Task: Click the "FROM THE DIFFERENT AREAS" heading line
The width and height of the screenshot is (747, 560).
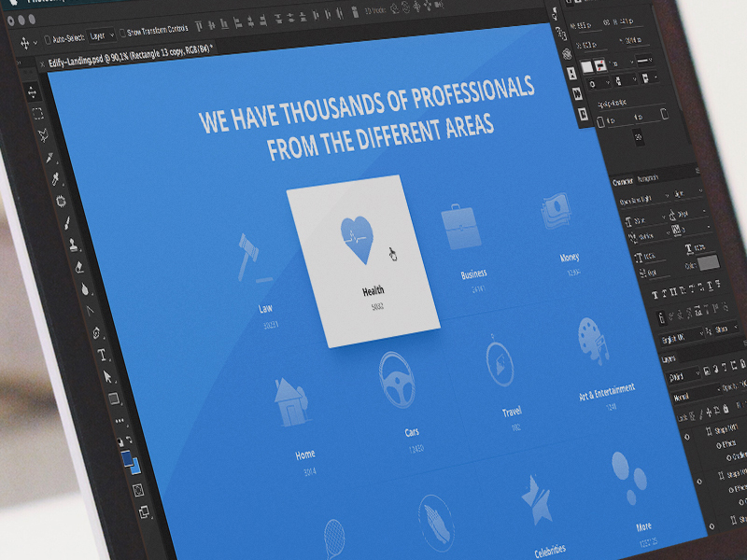Action: (x=380, y=138)
